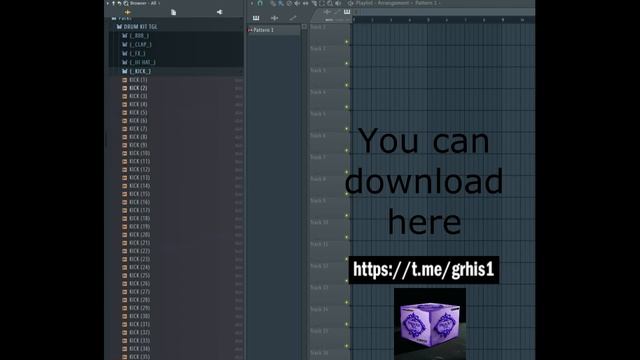Screen dimensions: 640x360
Task: Click the file icon beside KICK (2)
Action: [124, 88]
